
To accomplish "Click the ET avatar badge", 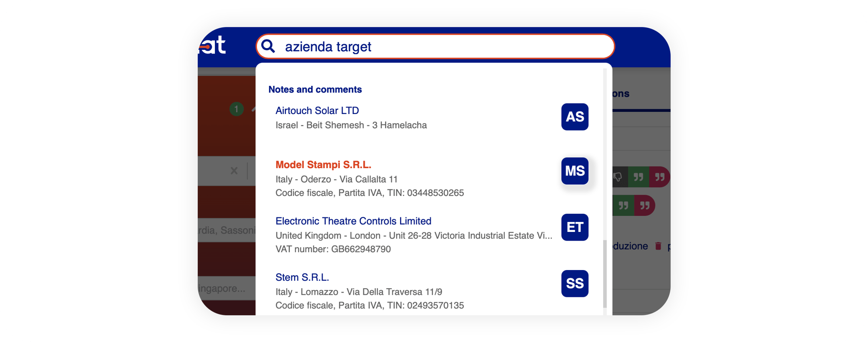I will click(575, 227).
